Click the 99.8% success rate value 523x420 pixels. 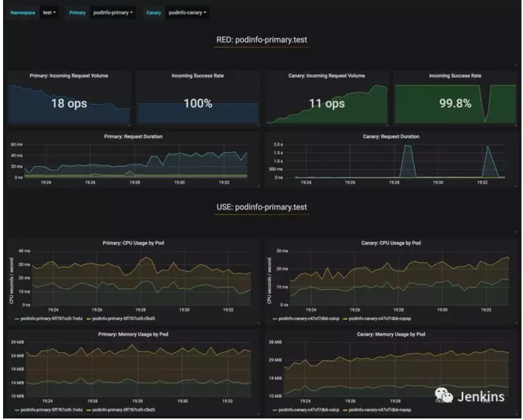coord(455,103)
